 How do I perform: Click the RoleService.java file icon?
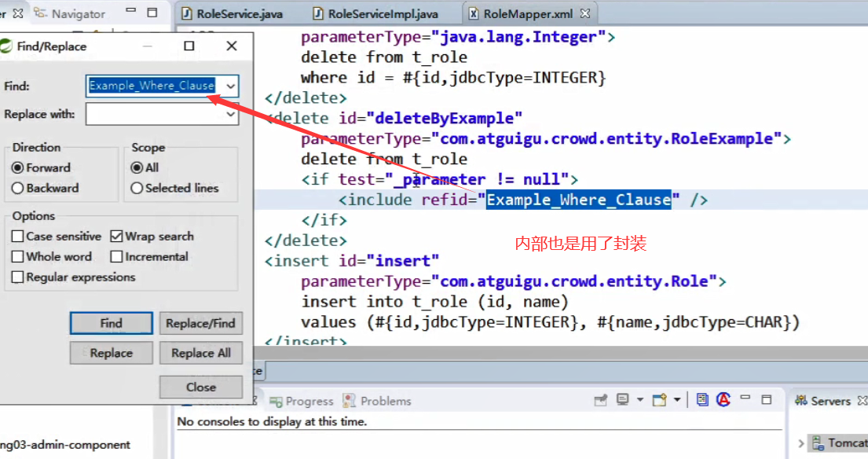187,14
